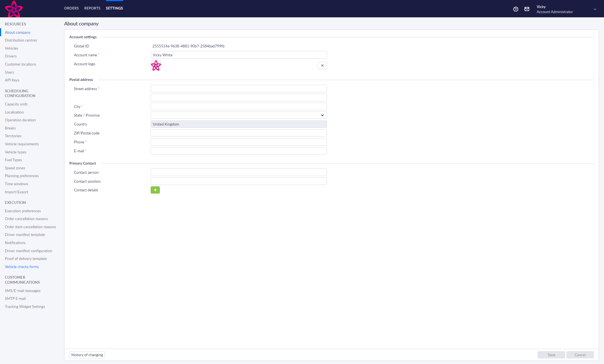
Task: Expand the Vicky user account menu chevron
Action: coord(595,9)
